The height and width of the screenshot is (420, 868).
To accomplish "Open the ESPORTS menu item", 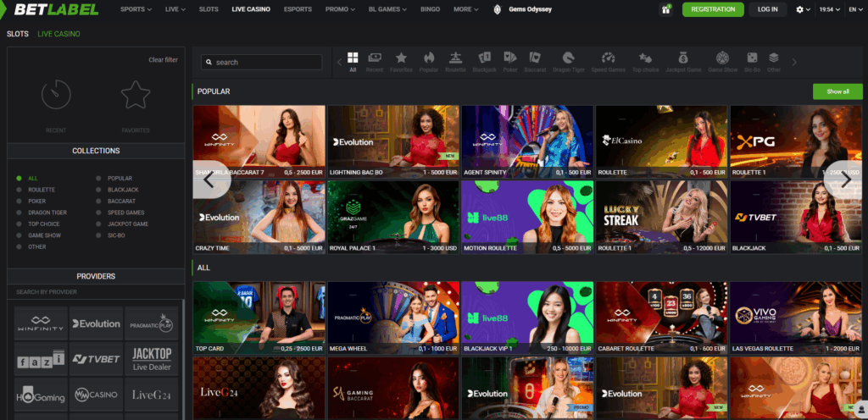I will 298,9.
